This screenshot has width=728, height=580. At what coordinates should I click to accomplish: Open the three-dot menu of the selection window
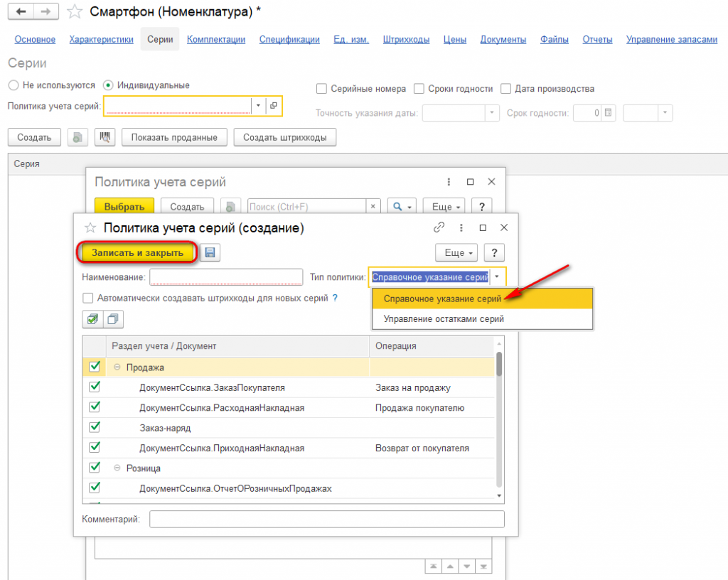click(x=449, y=182)
